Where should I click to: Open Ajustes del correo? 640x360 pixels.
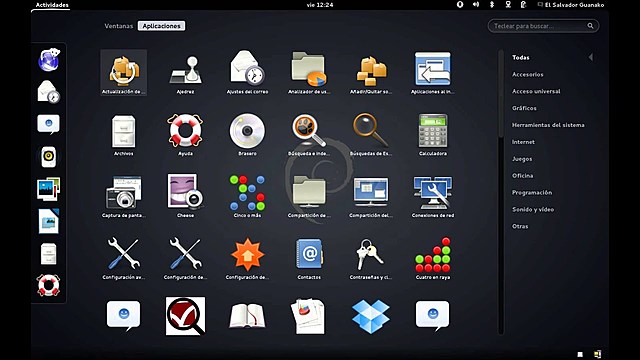(247, 73)
